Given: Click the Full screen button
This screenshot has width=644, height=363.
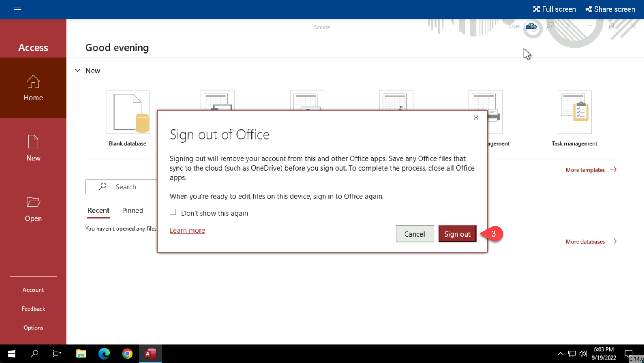Looking at the screenshot, I should click(x=554, y=9).
